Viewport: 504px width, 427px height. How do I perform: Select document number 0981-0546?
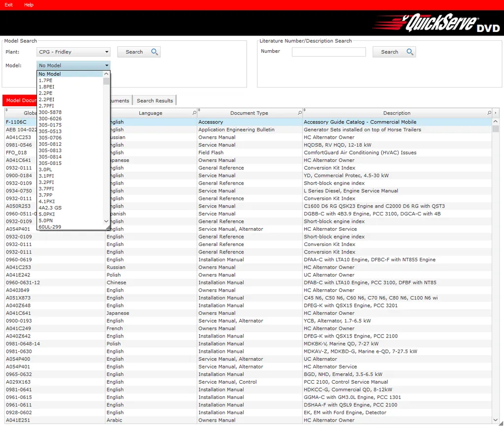(x=19, y=145)
